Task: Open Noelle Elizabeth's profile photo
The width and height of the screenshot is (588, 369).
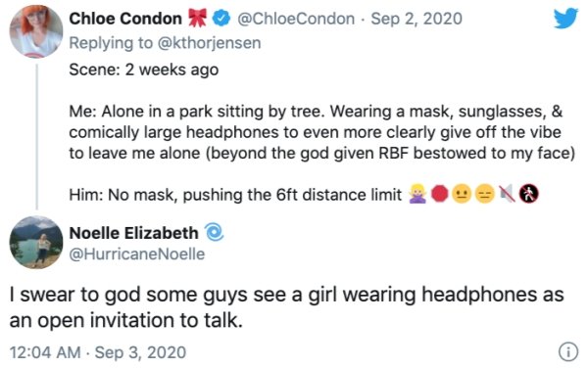Action: click(36, 243)
